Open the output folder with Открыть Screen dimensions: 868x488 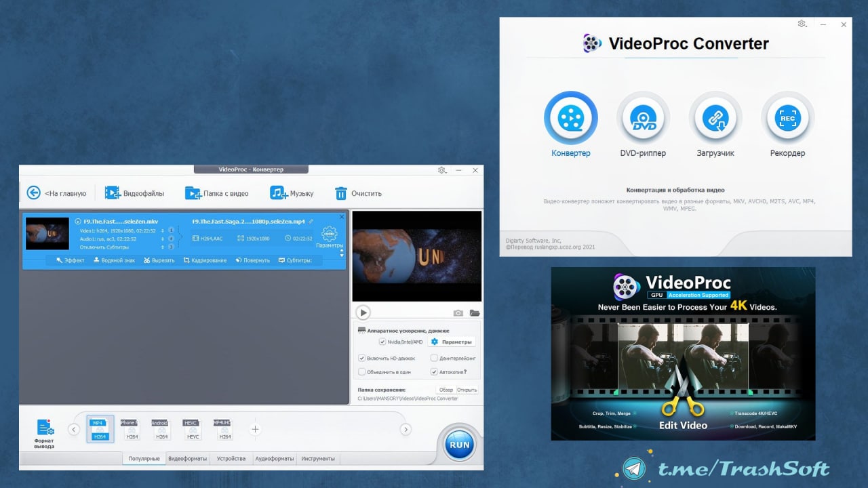click(467, 390)
